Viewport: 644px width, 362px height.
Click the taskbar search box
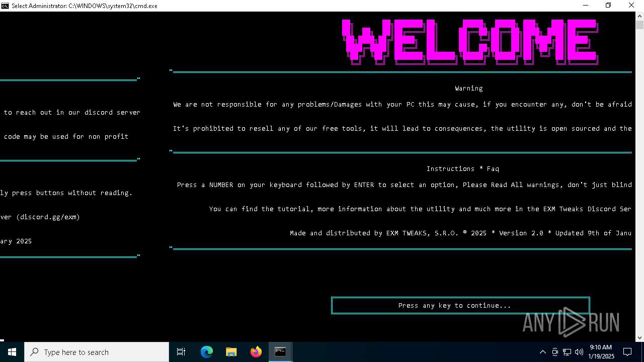click(x=97, y=352)
